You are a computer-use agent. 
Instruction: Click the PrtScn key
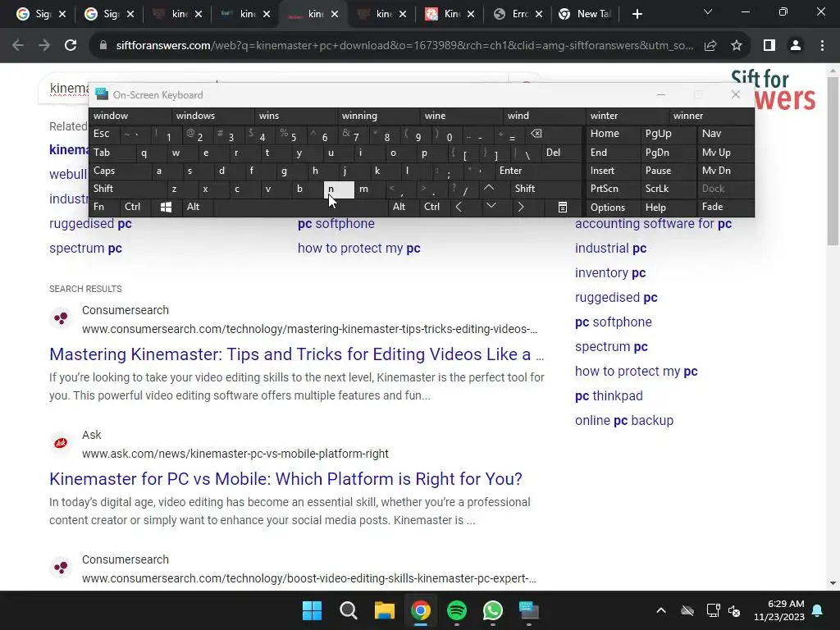click(614, 189)
